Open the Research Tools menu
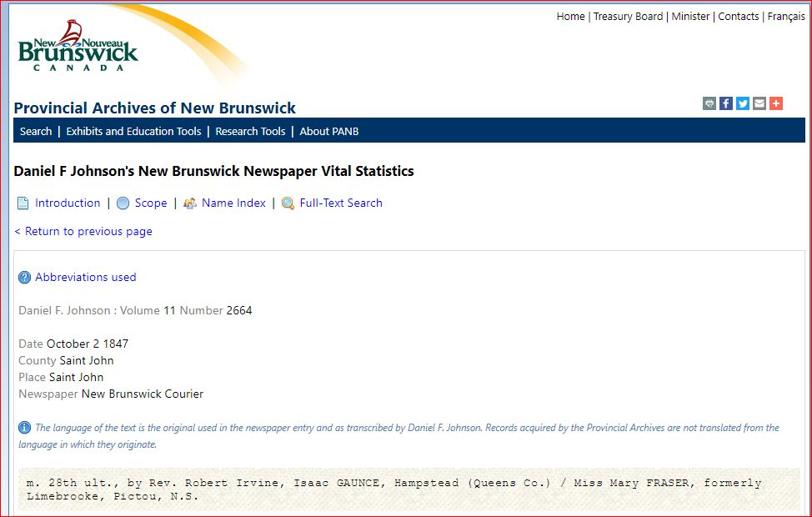The width and height of the screenshot is (812, 517). click(250, 131)
